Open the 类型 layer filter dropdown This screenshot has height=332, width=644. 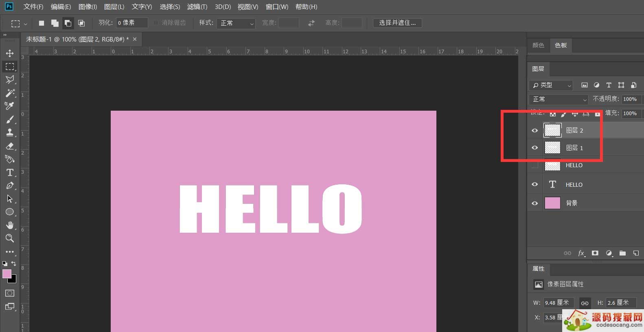pos(551,85)
